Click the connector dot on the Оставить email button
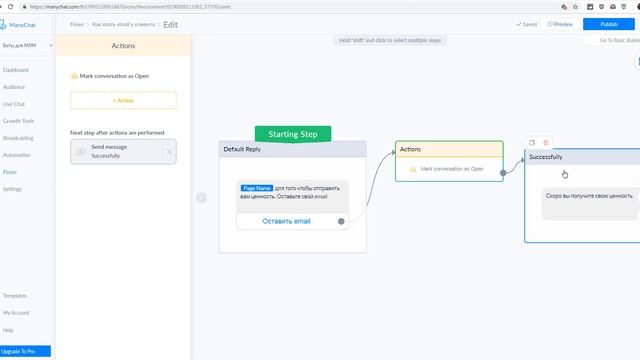The height and width of the screenshot is (360, 640). [x=341, y=221]
